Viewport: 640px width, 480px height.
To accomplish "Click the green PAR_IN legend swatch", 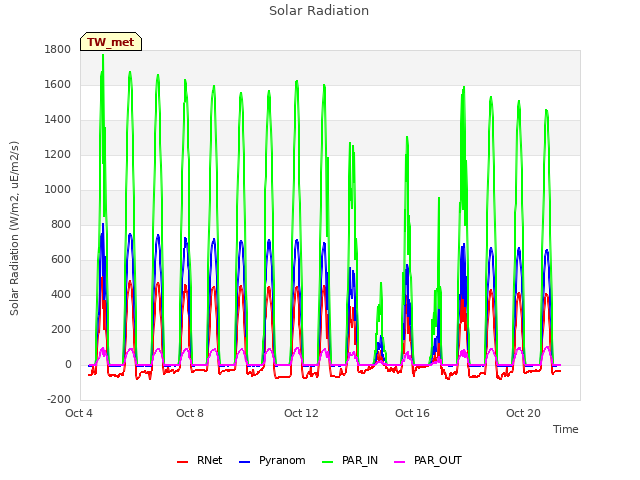I will pos(328,462).
